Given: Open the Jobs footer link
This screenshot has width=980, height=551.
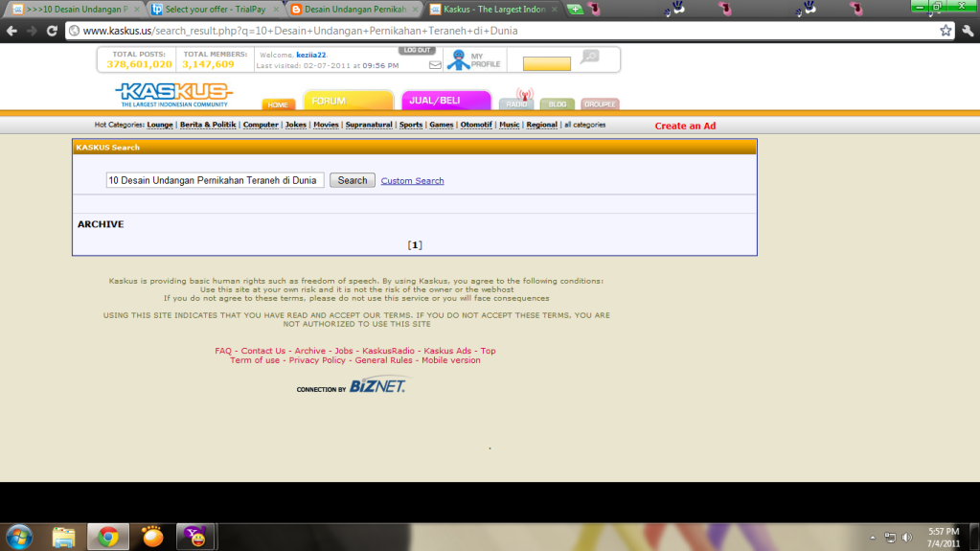Looking at the screenshot, I should (x=344, y=351).
